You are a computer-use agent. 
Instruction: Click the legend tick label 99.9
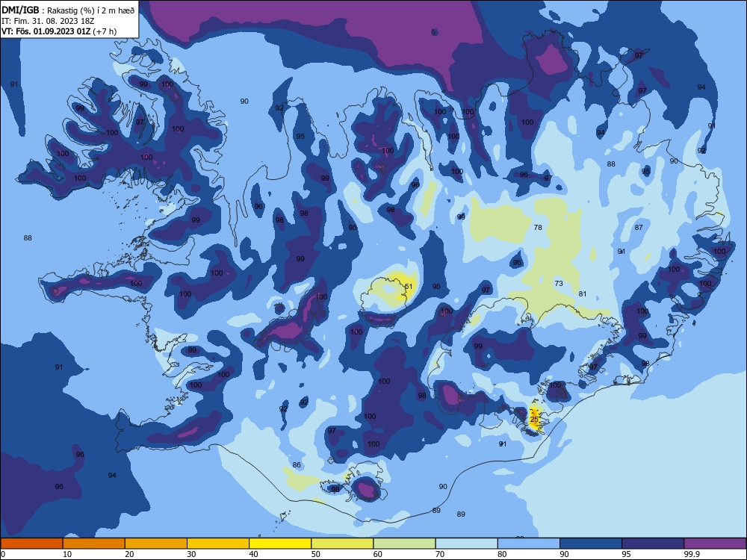coord(692,554)
